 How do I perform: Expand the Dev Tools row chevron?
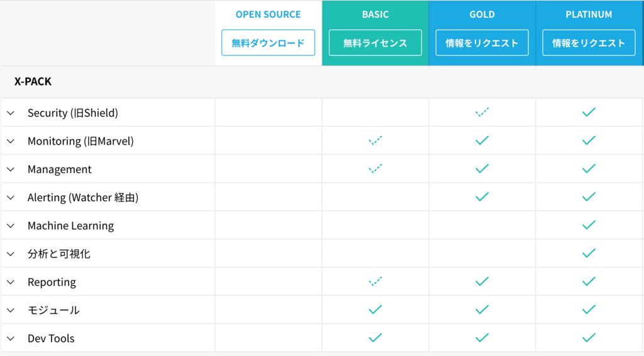point(11,339)
